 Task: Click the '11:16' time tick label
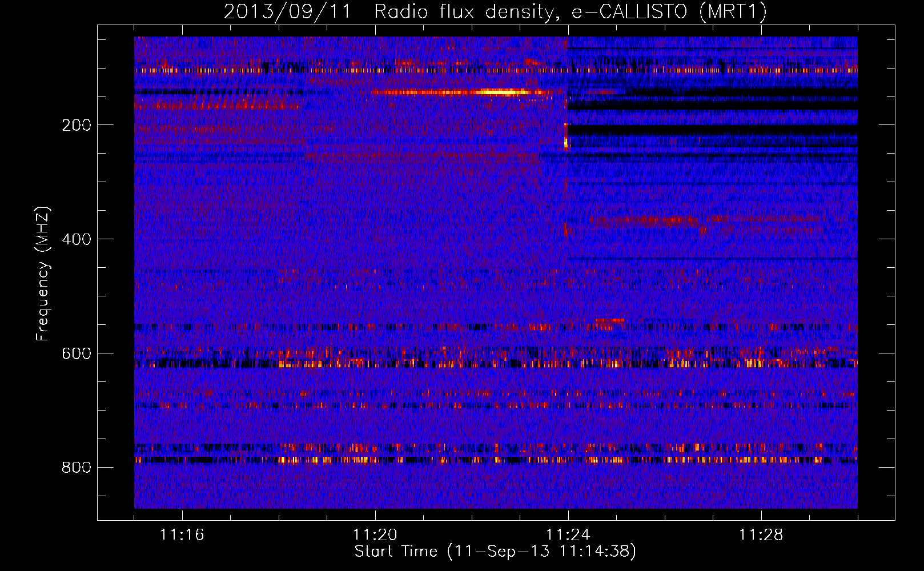[x=182, y=535]
